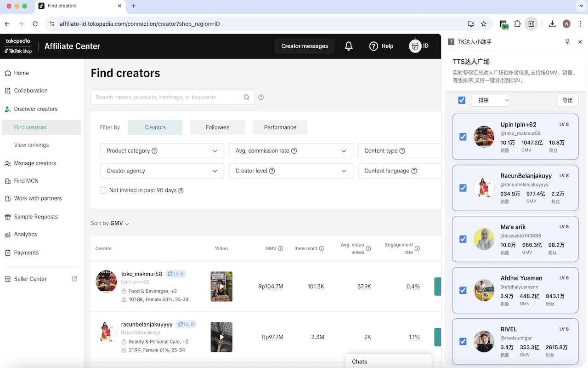Screen dimensions: 588x368
Task: Open the 排序 sort dropdown
Action: [x=491, y=100]
